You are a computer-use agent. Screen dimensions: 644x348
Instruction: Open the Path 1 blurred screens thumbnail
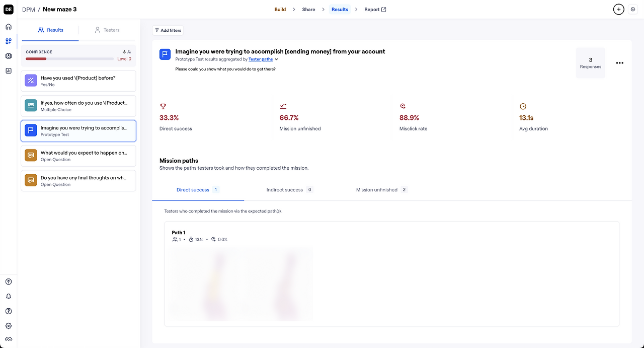(242, 284)
